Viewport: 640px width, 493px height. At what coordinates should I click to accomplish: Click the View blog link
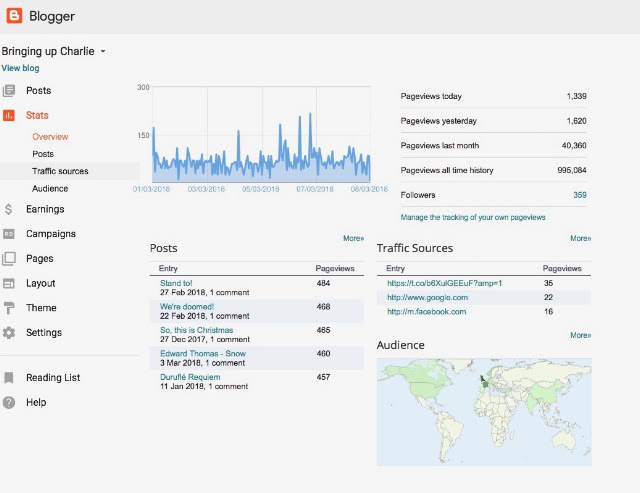pyautogui.click(x=20, y=68)
